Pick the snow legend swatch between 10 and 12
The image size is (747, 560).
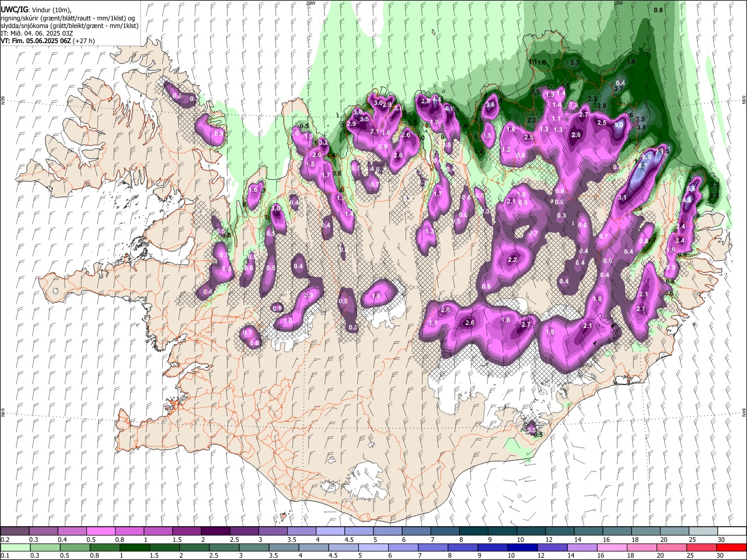click(530, 531)
